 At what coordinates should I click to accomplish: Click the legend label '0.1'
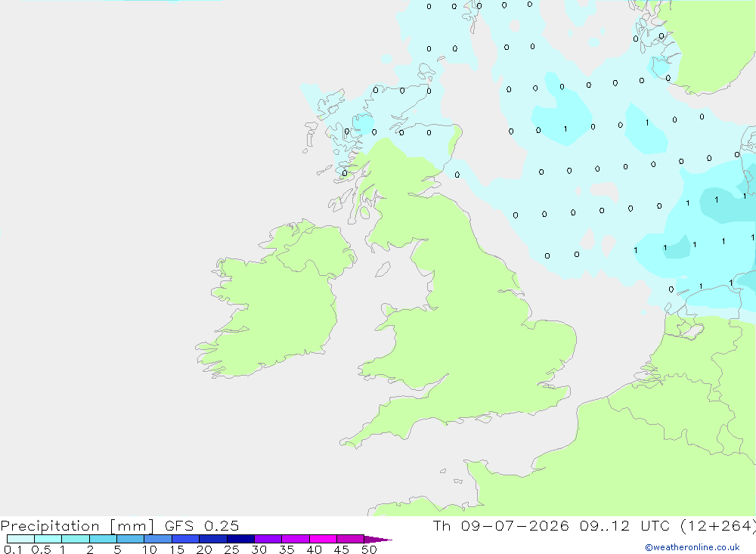point(13,549)
